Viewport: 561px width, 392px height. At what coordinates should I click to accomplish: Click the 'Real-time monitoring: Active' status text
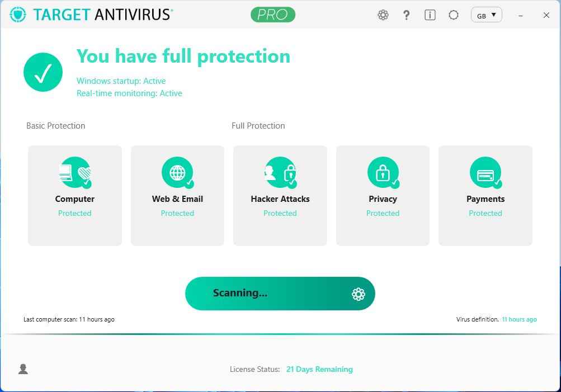129,93
